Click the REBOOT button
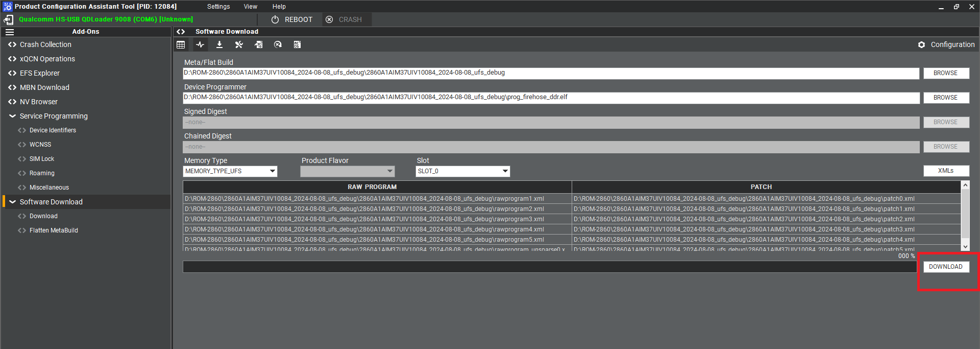Viewport: 980px width, 349px height. coord(292,19)
